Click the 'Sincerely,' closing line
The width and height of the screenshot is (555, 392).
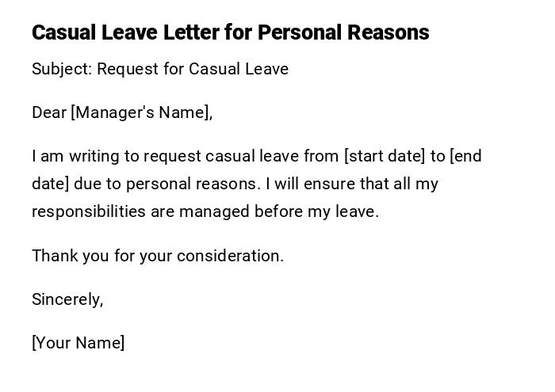pyautogui.click(x=67, y=299)
